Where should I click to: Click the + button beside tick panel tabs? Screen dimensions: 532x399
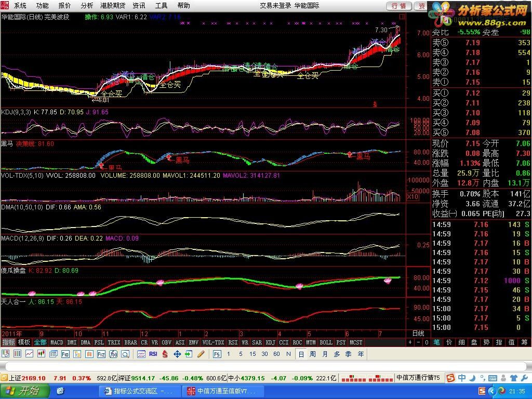pos(410,342)
